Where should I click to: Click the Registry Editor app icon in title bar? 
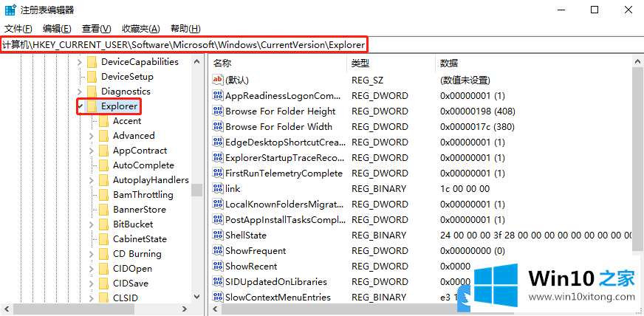pyautogui.click(x=10, y=10)
